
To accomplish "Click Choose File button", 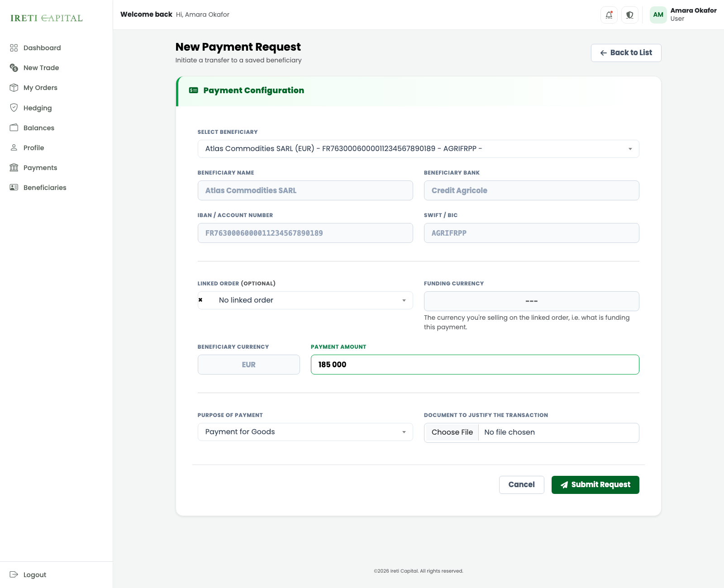I will pyautogui.click(x=452, y=432).
